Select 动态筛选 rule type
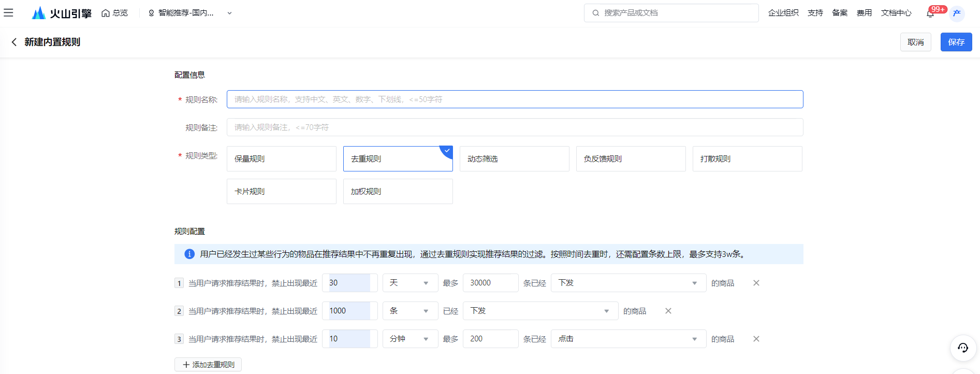The height and width of the screenshot is (374, 980). 515,159
